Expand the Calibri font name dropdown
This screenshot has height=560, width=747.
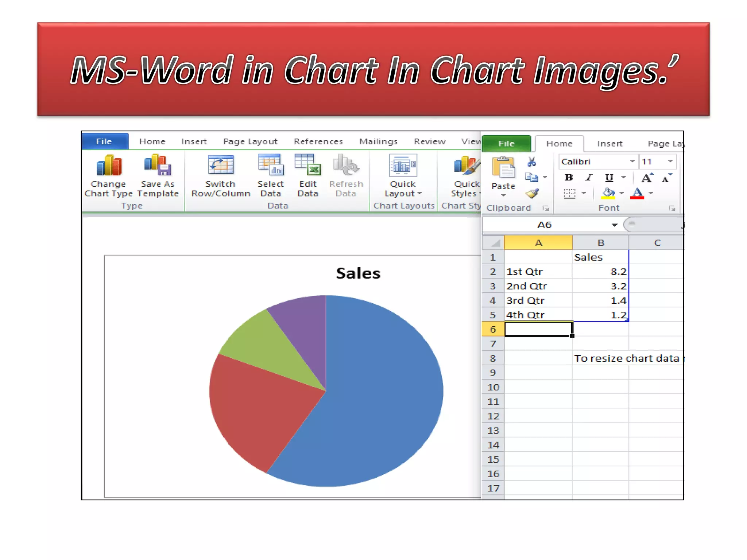(x=632, y=162)
